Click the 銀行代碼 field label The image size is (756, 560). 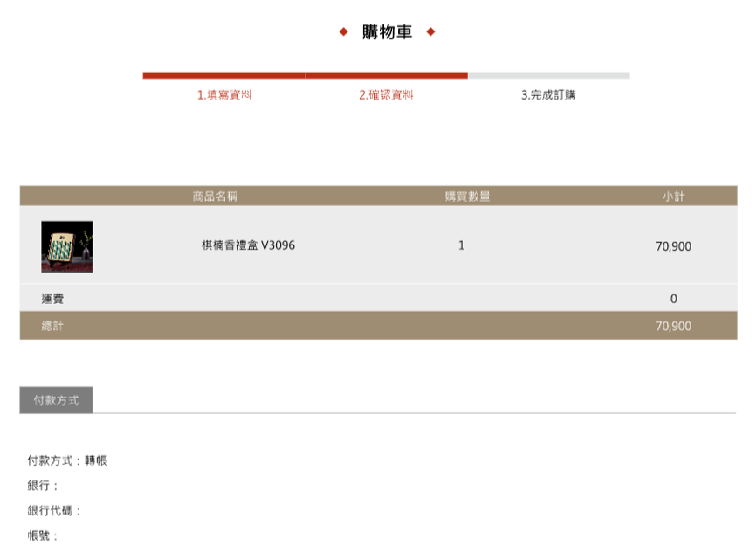coord(54,511)
